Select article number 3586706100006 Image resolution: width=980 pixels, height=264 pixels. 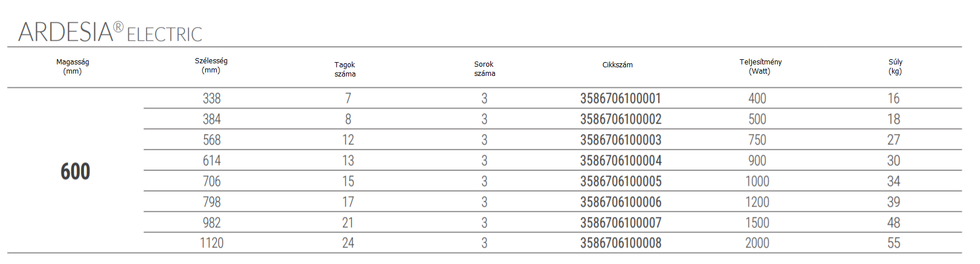pyautogui.click(x=620, y=202)
